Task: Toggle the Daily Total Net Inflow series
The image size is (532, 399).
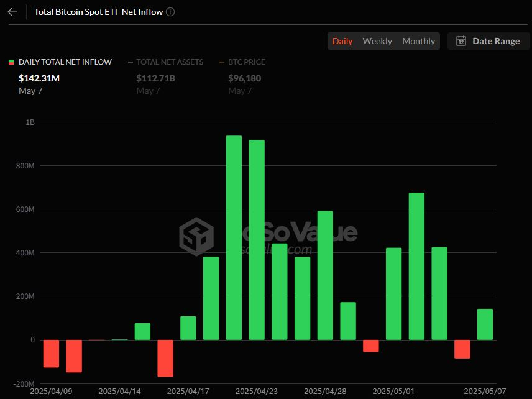Action: click(65, 62)
